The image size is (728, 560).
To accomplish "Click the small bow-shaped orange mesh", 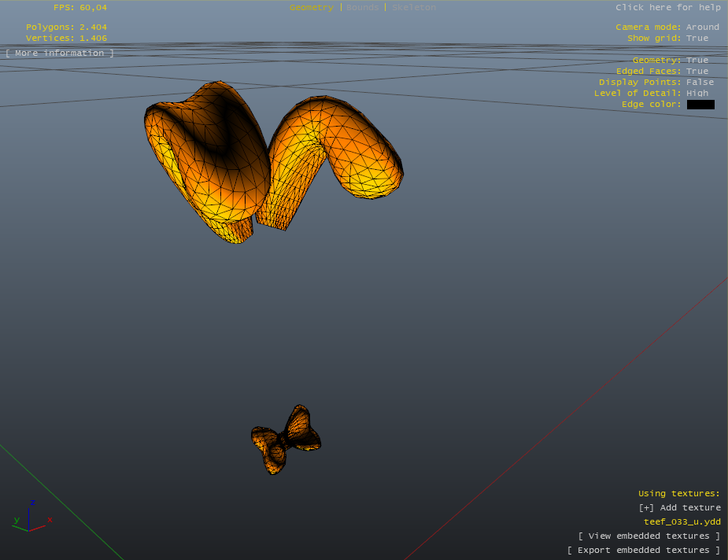I will tap(285, 440).
